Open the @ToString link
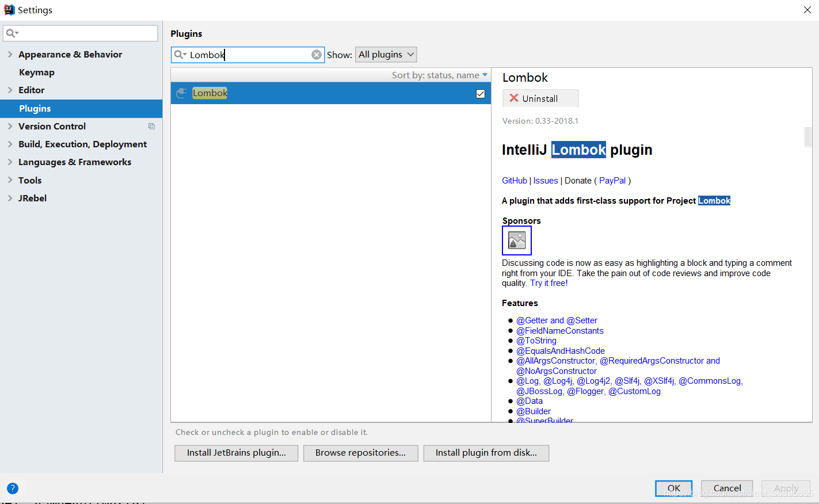 [x=536, y=341]
